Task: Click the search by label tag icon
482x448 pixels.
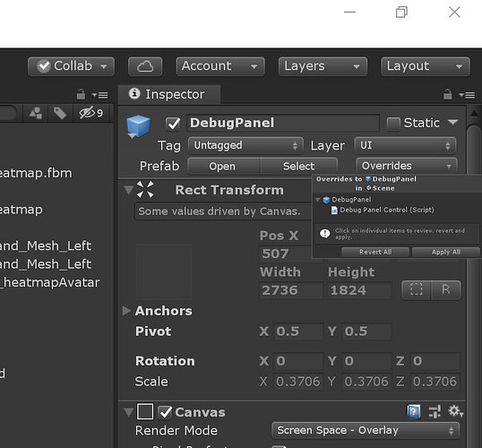Action: click(x=60, y=114)
